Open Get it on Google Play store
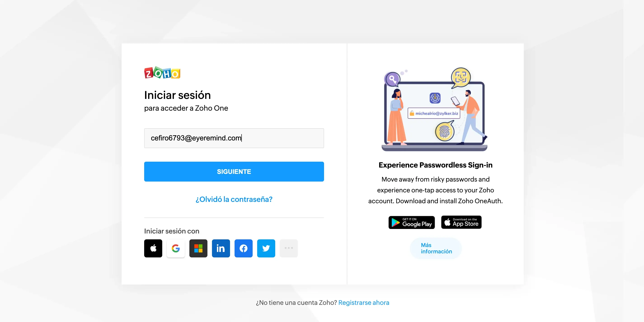This screenshot has width=644, height=322. [x=411, y=222]
